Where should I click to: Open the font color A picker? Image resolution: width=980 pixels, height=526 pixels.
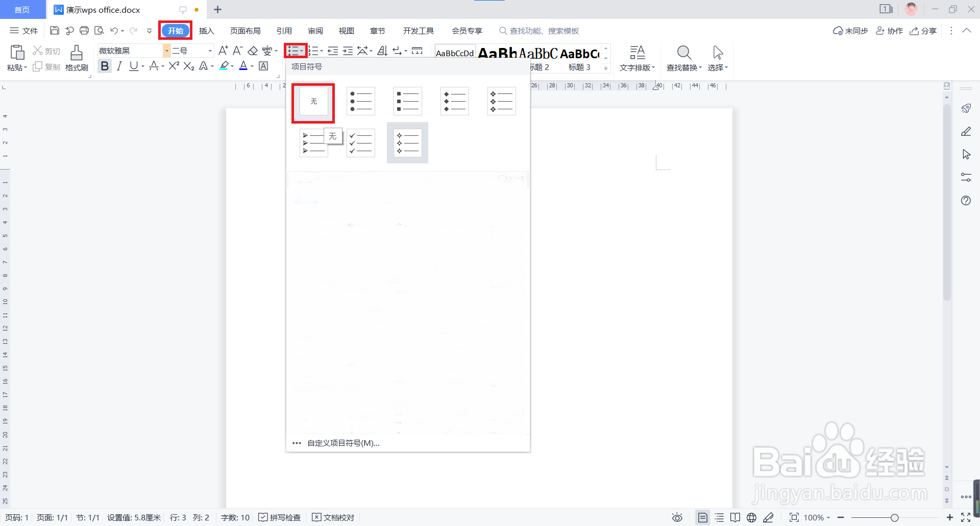point(252,66)
